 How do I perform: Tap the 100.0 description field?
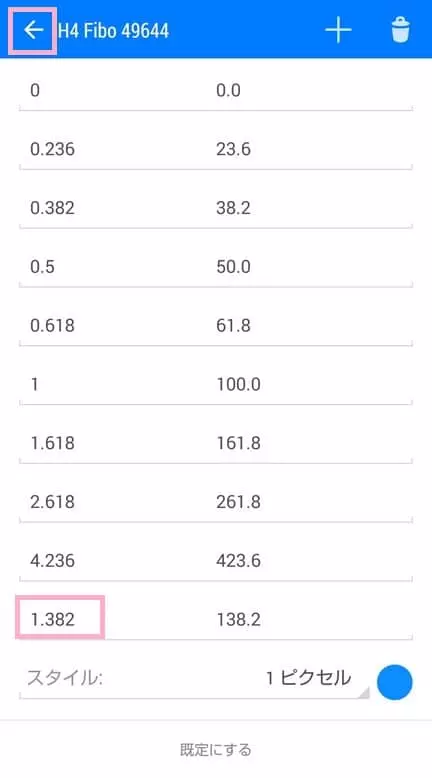coord(313,384)
